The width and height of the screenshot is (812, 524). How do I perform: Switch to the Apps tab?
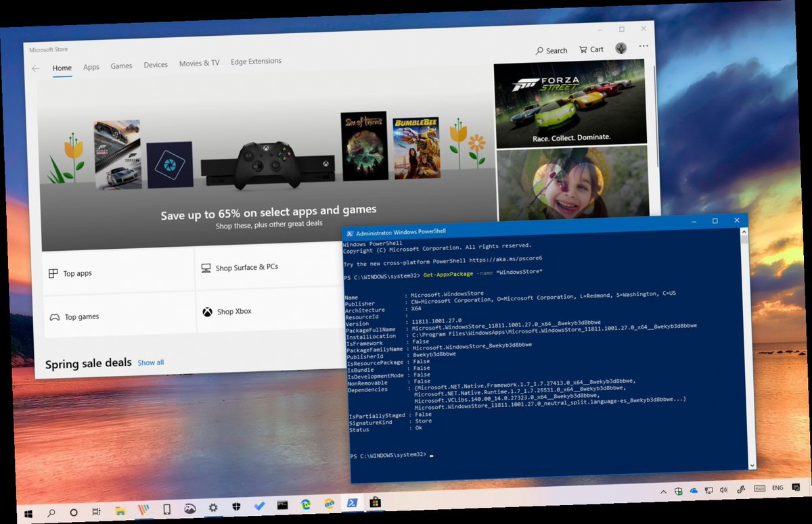point(91,67)
